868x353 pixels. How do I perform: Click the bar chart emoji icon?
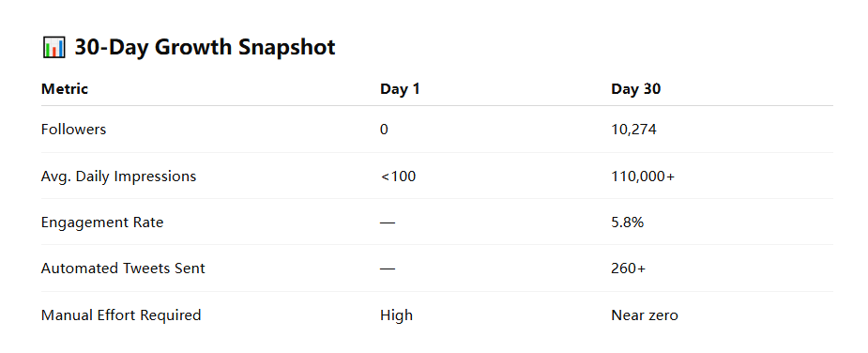53,47
